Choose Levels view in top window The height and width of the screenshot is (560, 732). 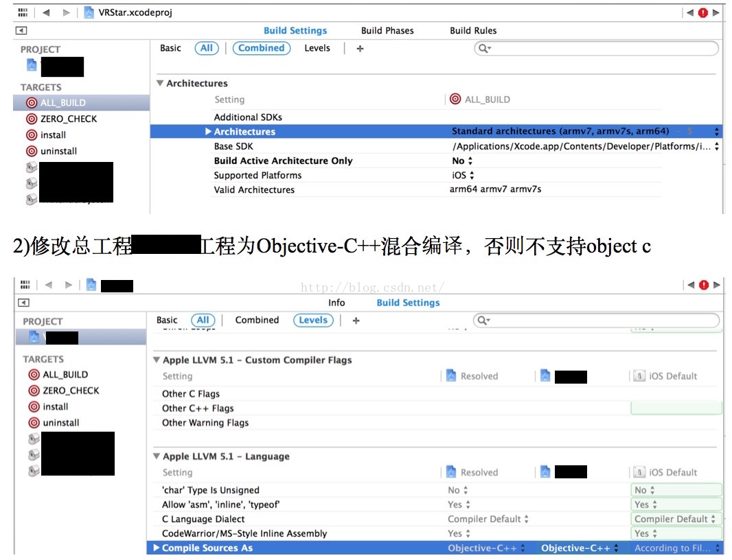[317, 48]
